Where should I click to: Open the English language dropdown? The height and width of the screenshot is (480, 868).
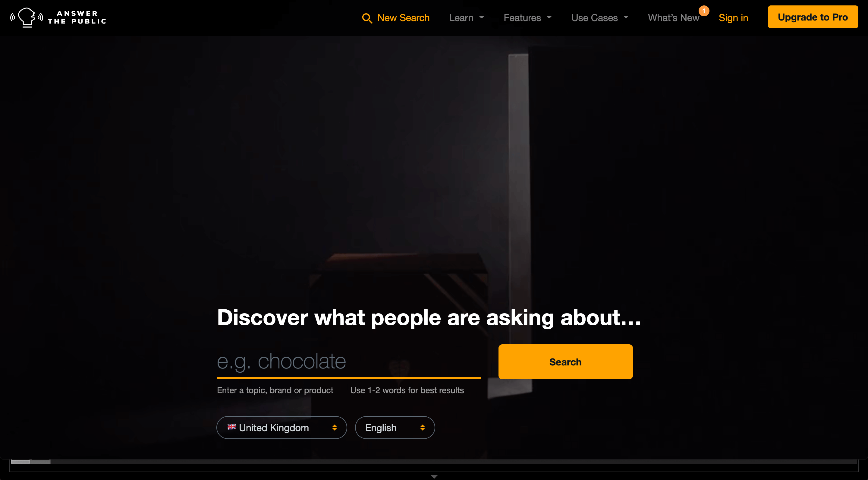tap(395, 428)
